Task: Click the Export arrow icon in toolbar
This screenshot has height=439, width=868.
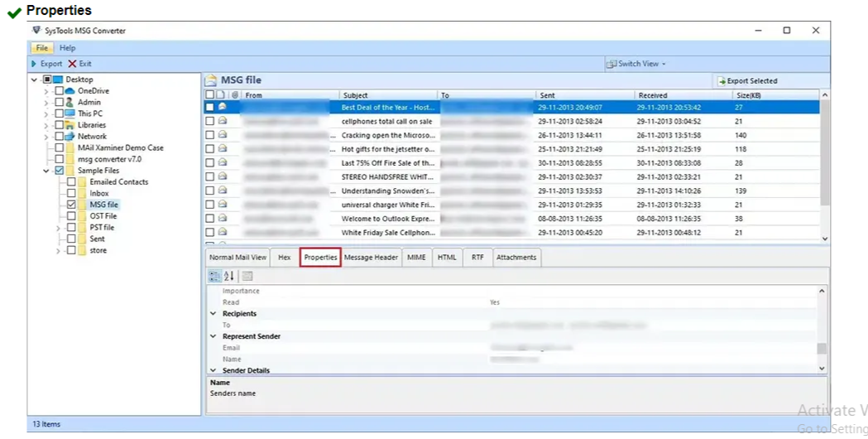Action: [x=34, y=64]
